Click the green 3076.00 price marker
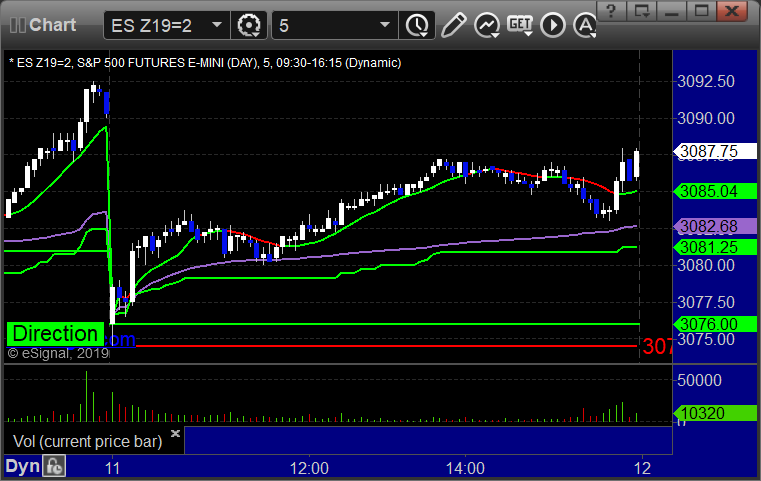The width and height of the screenshot is (761, 481). point(714,324)
